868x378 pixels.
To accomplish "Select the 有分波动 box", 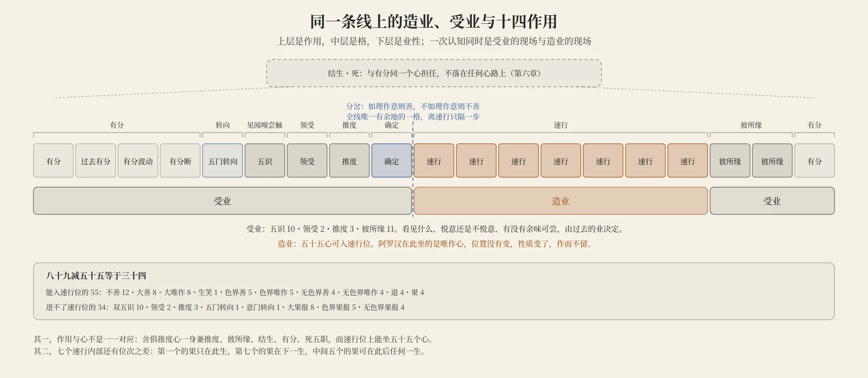I will (138, 161).
